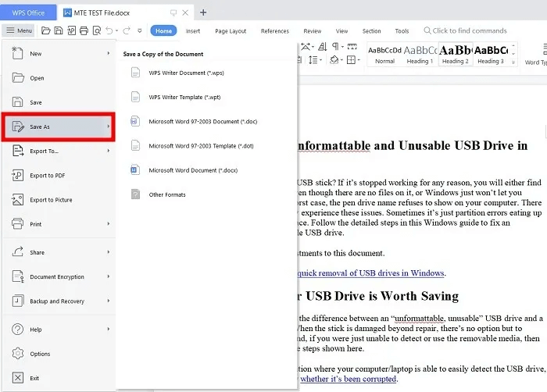Click the Export to PDF toolbar icon
547x392 pixels.
click(71, 30)
